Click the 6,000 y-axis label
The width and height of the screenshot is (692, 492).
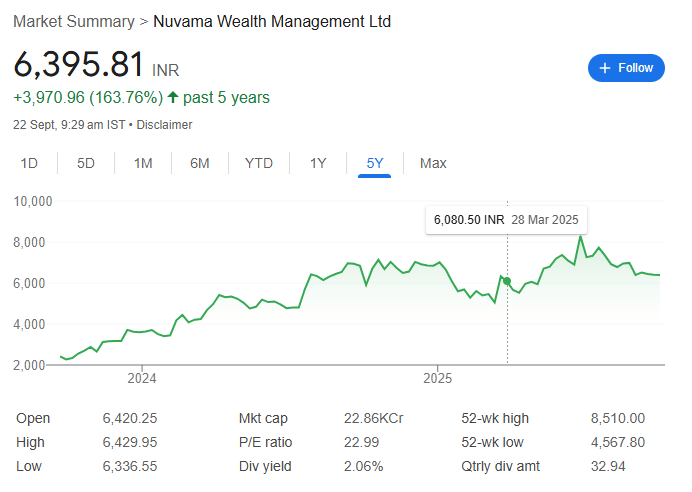(x=29, y=283)
